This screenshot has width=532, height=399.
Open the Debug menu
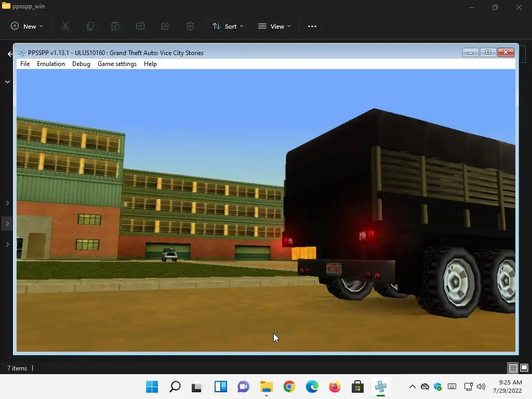pos(81,64)
